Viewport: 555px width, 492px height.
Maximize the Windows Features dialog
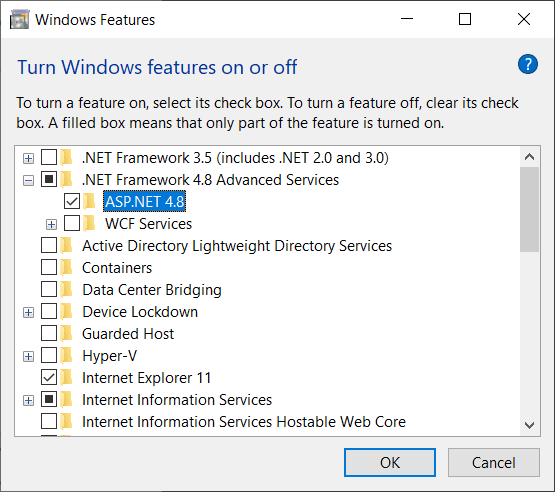point(465,19)
